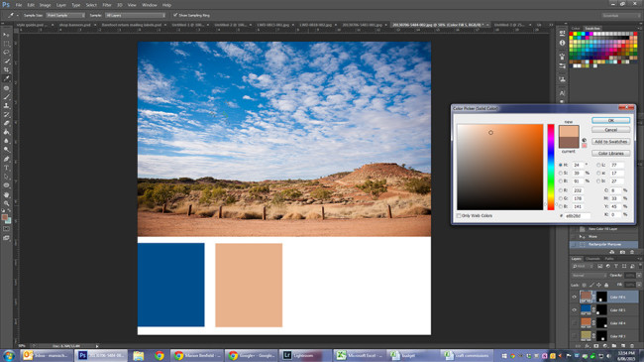Screen dimensions: 644x362
Task: Create new snapshot camera icon in History
Action: (622, 252)
